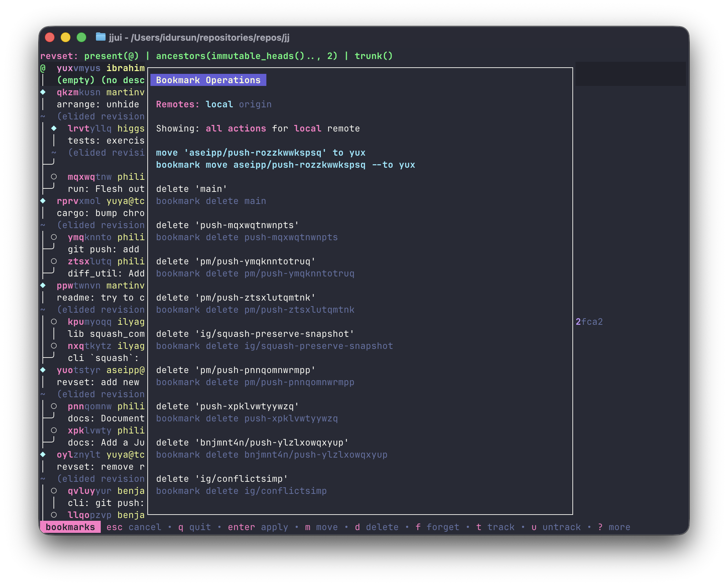Image resolution: width=728 pixels, height=586 pixels.
Task: Click the 'esc cancel' shortcut in the footer
Action: point(134,527)
